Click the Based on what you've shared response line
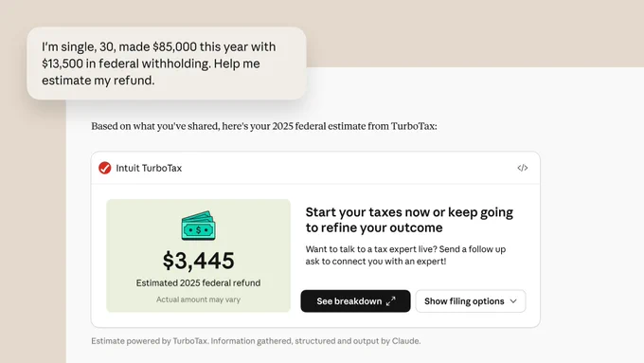644x363 pixels. (264, 126)
